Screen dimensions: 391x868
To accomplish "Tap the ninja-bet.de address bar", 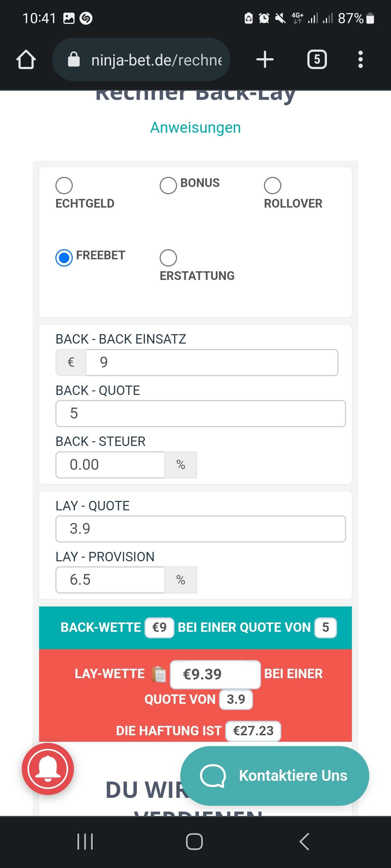I will [141, 59].
